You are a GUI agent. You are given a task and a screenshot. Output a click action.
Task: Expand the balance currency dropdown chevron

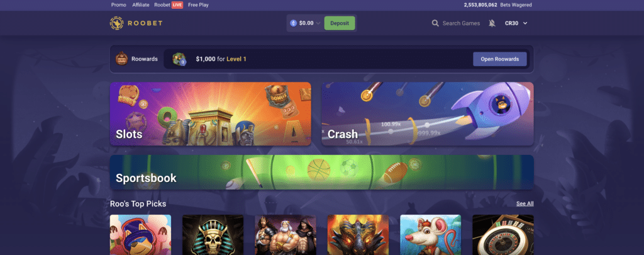tap(318, 23)
